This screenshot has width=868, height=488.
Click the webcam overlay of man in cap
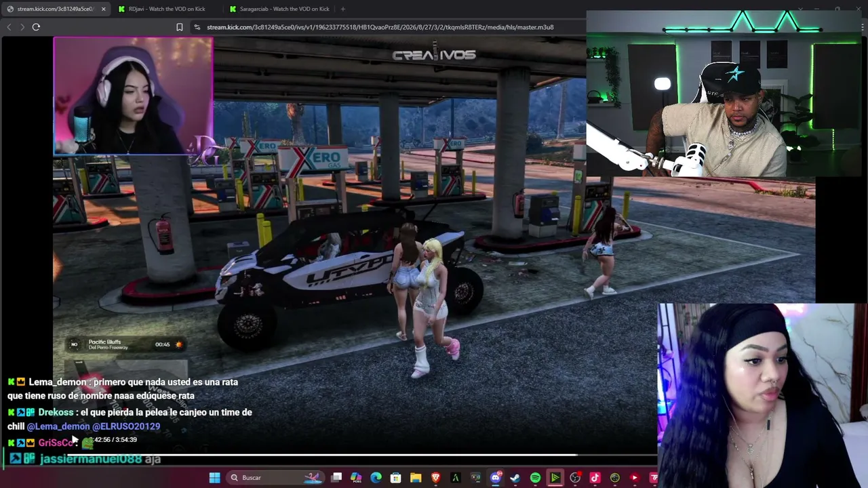(x=724, y=94)
